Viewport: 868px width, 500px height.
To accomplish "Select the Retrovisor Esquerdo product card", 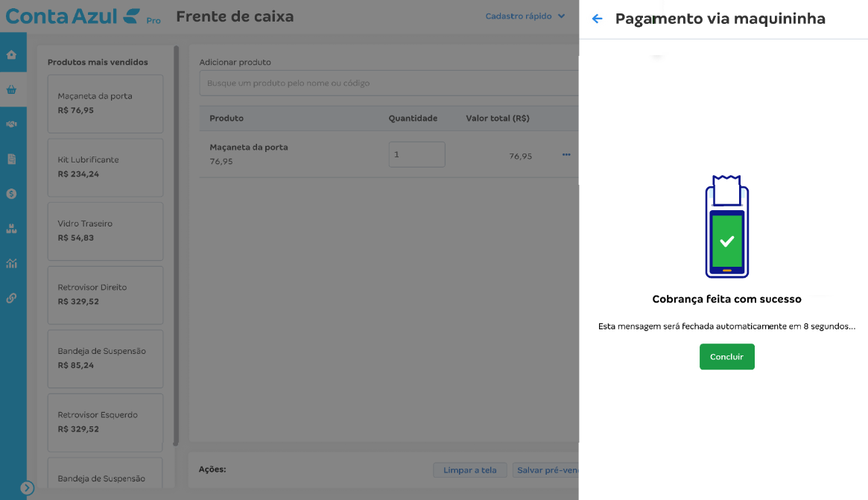I will (105, 423).
